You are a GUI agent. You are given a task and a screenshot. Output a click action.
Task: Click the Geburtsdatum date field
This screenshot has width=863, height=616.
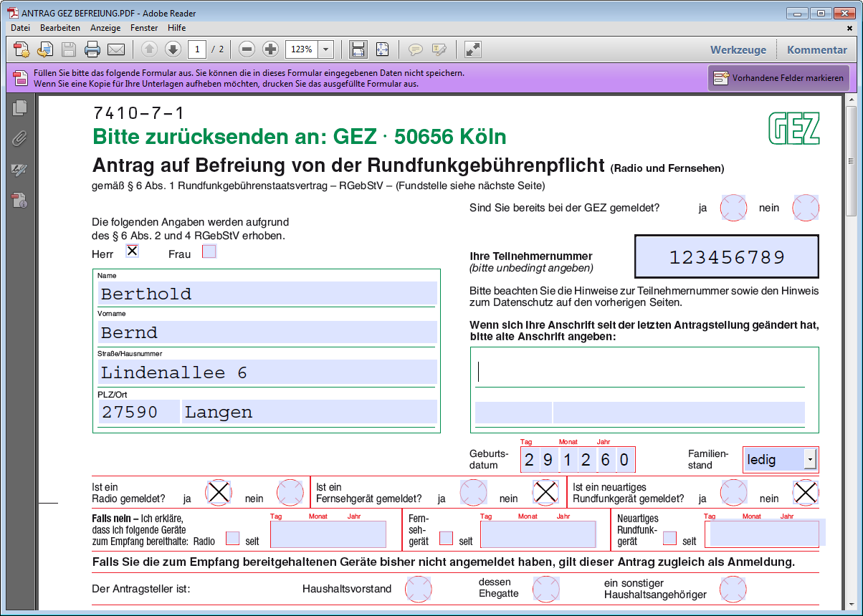(x=578, y=460)
